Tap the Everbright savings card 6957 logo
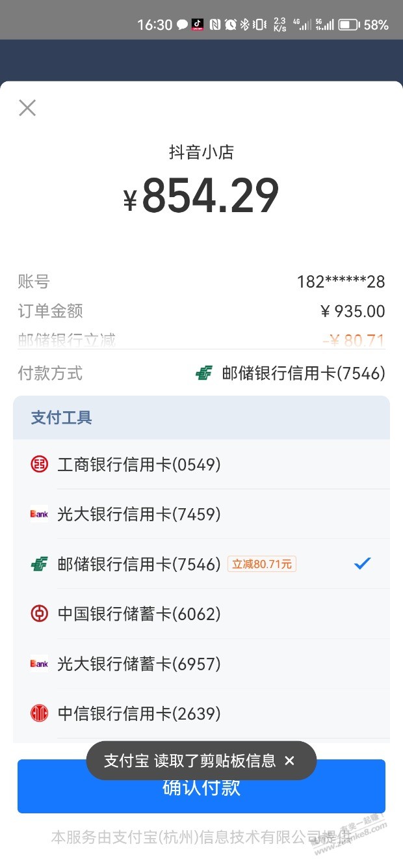Screen dimensions: 403x868 coord(39,664)
